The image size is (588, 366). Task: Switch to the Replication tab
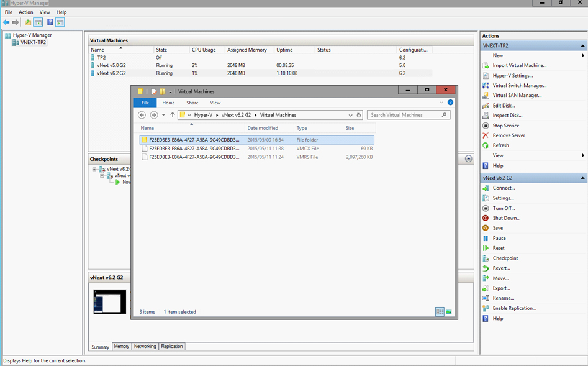pyautogui.click(x=172, y=347)
